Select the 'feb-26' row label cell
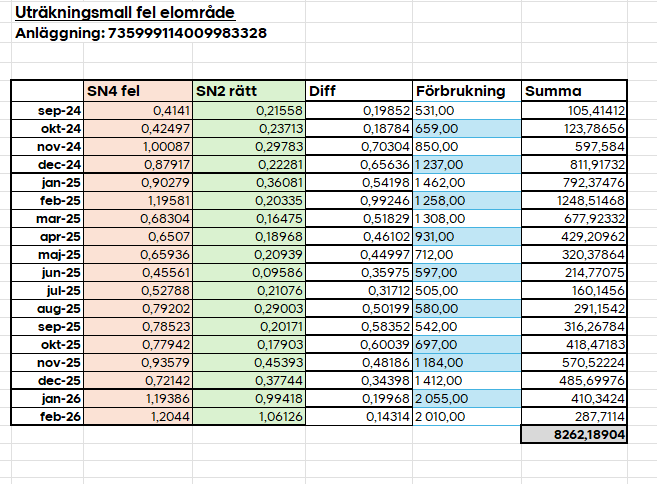This screenshot has height=484, width=657. tap(47, 416)
